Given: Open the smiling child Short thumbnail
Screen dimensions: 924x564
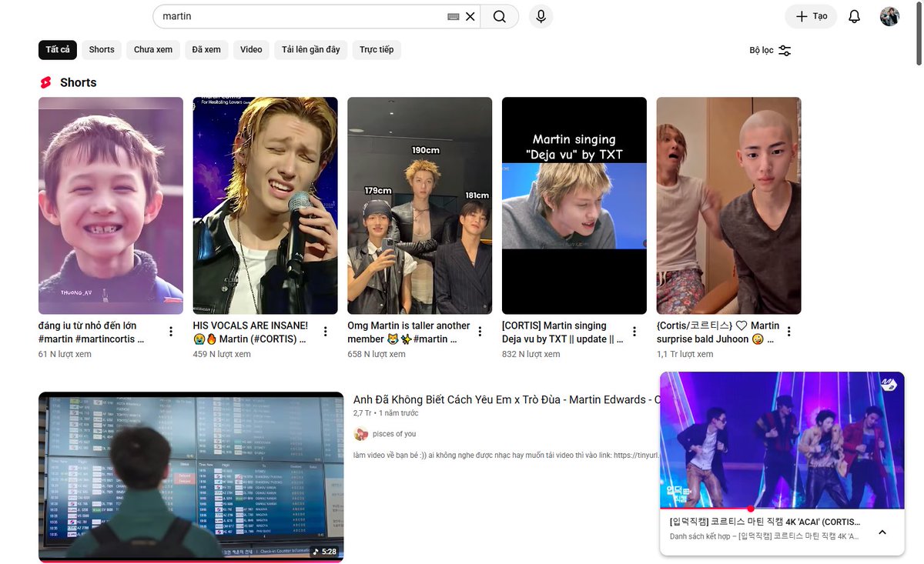Looking at the screenshot, I should pos(111,205).
